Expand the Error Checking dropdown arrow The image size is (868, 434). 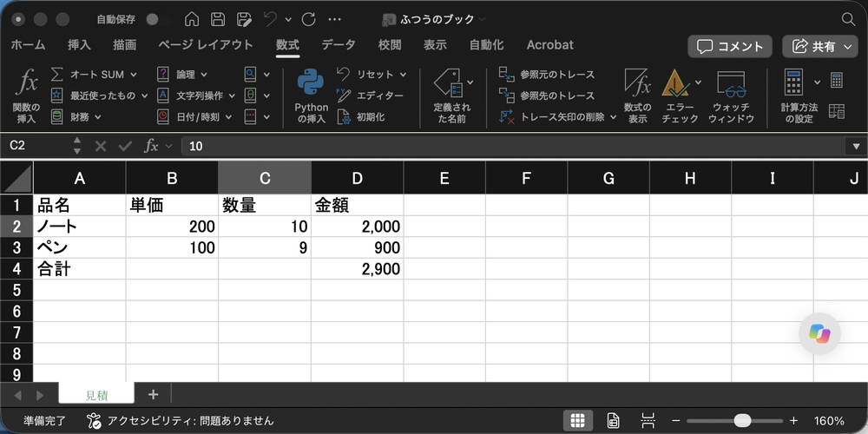coord(698,82)
